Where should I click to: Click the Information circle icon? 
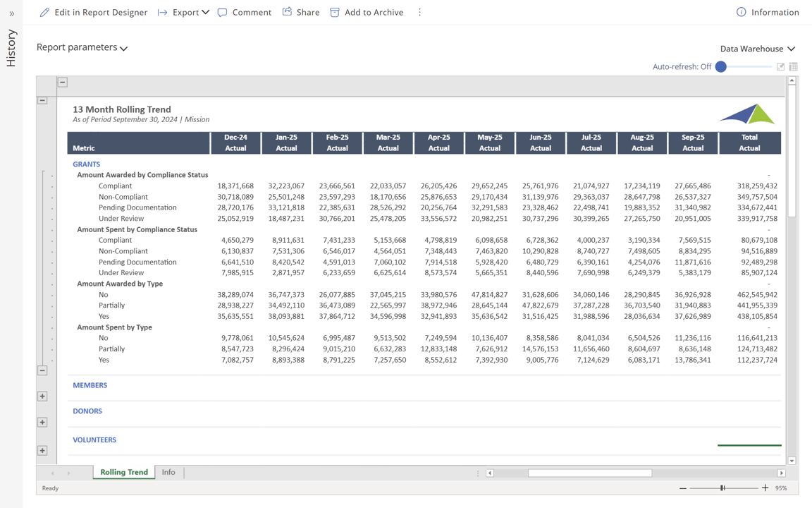(x=741, y=12)
